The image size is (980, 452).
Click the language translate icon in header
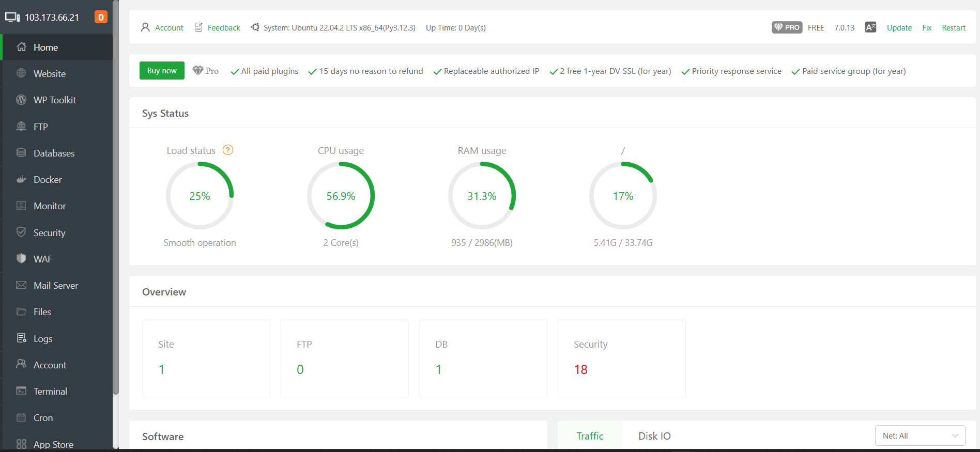[870, 27]
